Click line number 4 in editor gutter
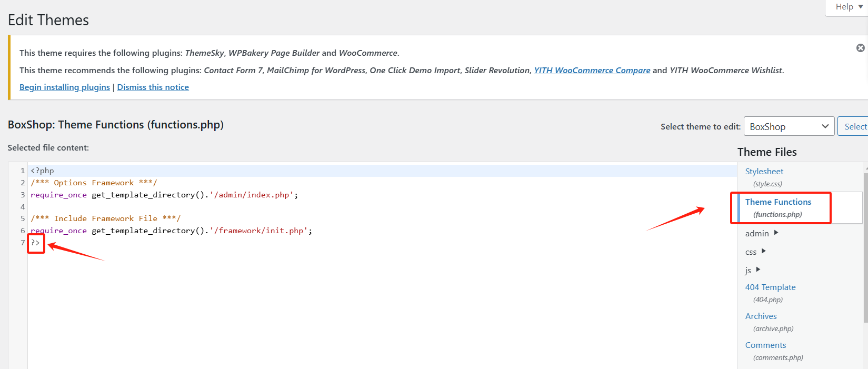This screenshot has height=369, width=868. pyautogui.click(x=23, y=207)
